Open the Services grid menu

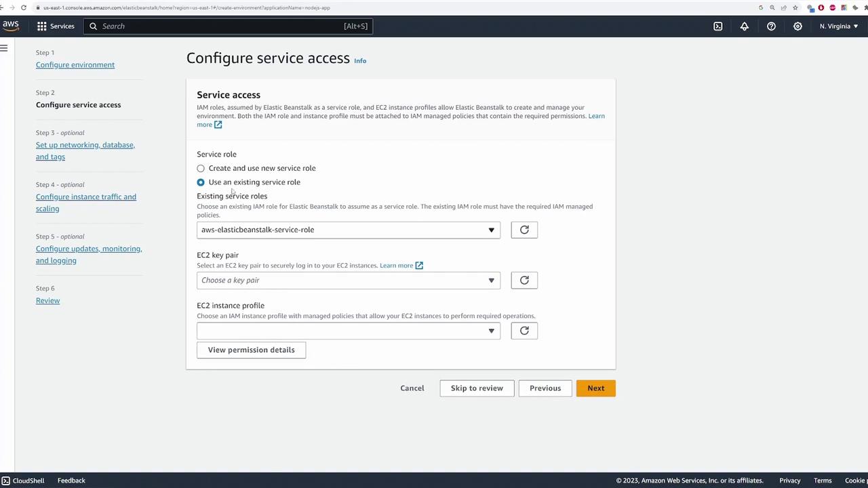pos(56,26)
